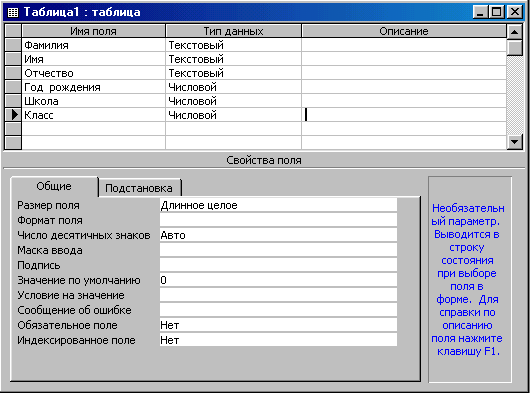Click the Имя поля column header

[x=94, y=31]
